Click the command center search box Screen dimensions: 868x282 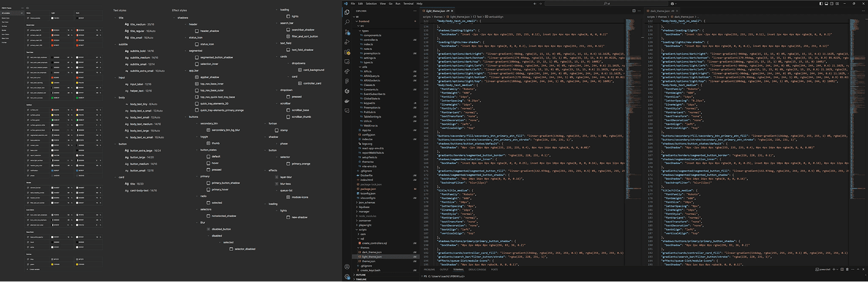[607, 4]
